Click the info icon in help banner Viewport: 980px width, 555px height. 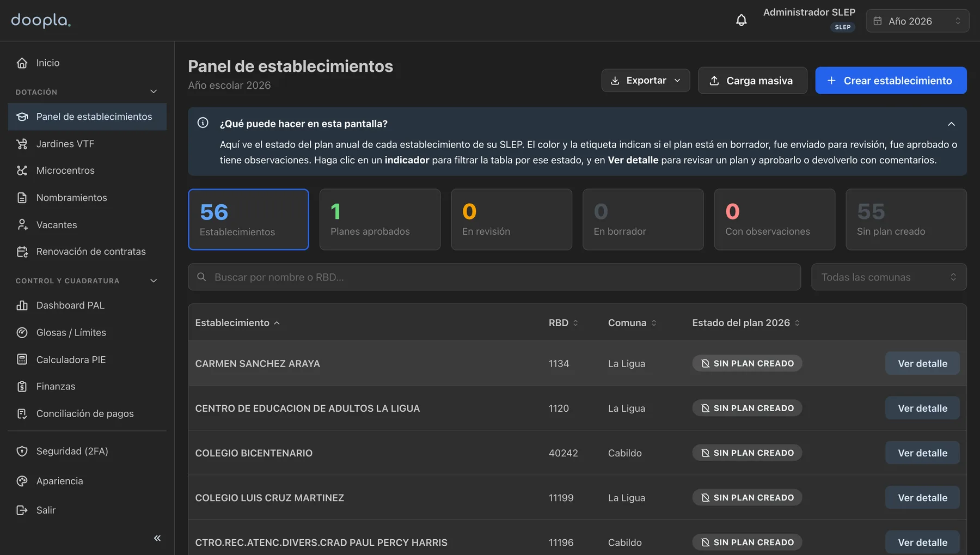[x=203, y=123]
